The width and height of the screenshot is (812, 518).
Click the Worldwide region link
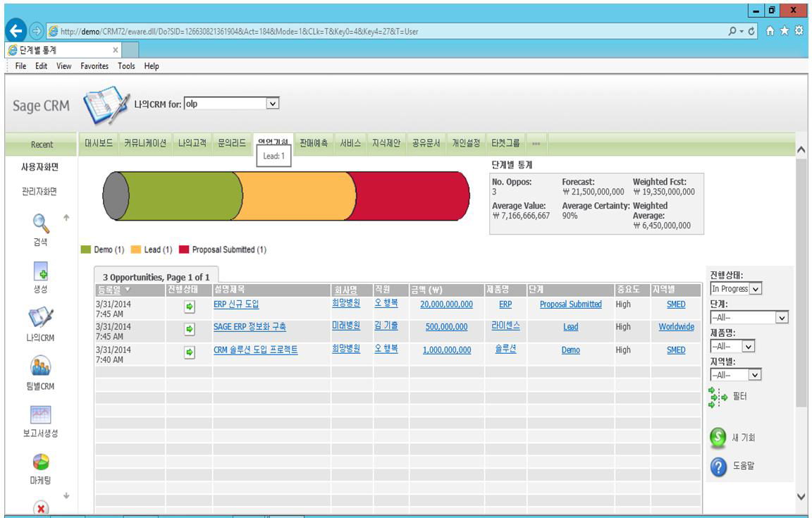click(677, 327)
